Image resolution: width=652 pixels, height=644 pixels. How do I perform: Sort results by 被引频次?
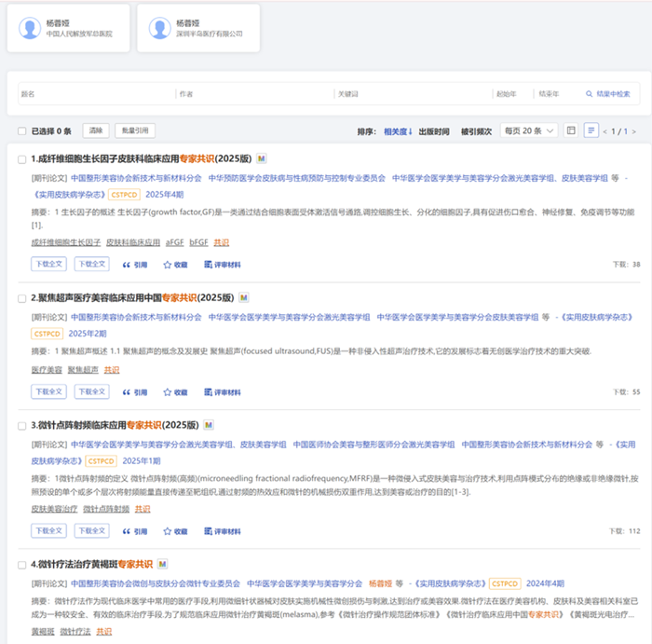point(476,131)
